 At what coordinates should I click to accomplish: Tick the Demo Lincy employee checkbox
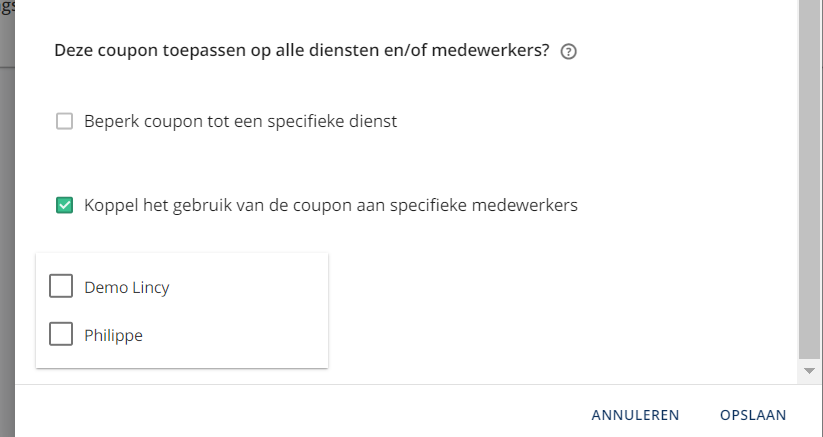61,286
